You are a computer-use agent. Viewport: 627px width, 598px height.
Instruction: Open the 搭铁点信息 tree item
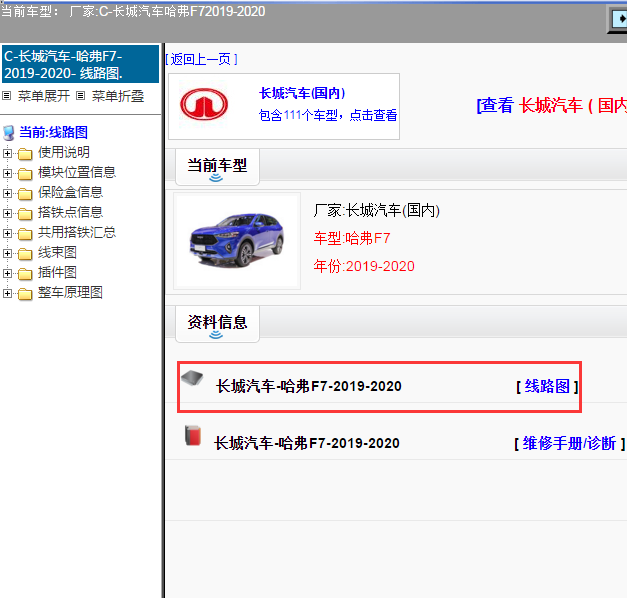(x=70, y=212)
